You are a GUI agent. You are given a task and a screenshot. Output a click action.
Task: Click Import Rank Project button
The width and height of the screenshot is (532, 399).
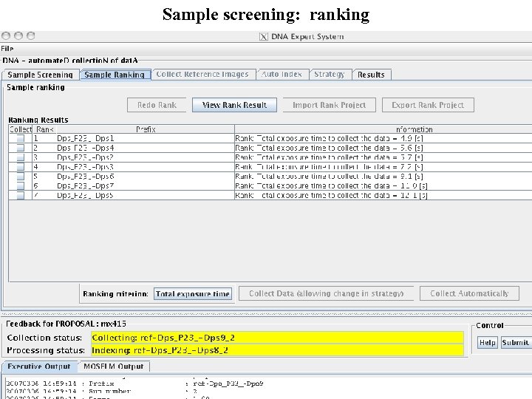(x=329, y=105)
